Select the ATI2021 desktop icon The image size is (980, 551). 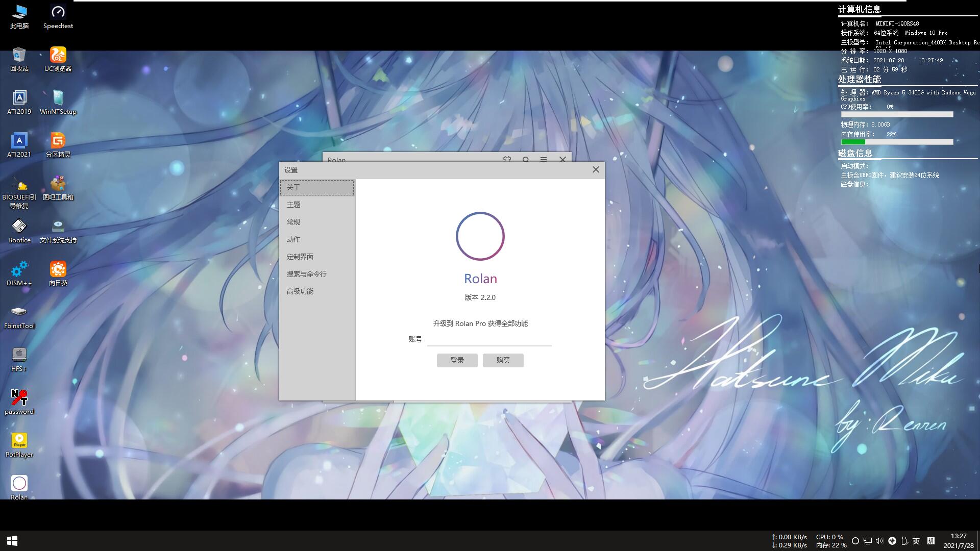tap(19, 145)
